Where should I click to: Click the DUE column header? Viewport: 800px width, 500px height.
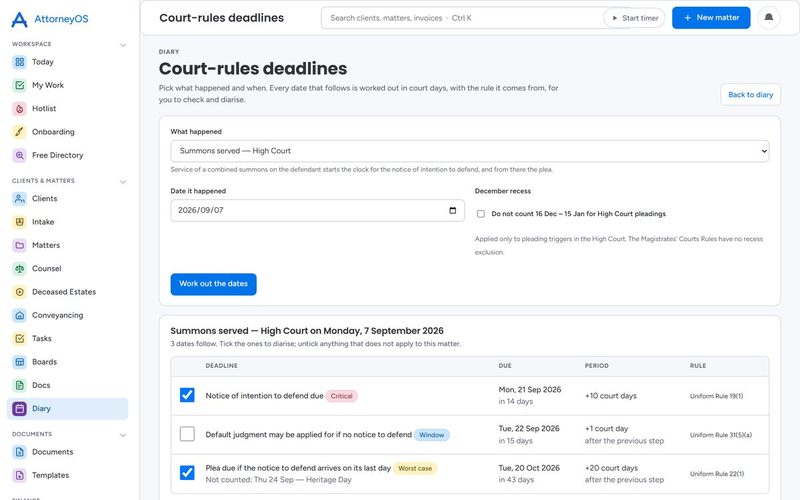click(505, 366)
